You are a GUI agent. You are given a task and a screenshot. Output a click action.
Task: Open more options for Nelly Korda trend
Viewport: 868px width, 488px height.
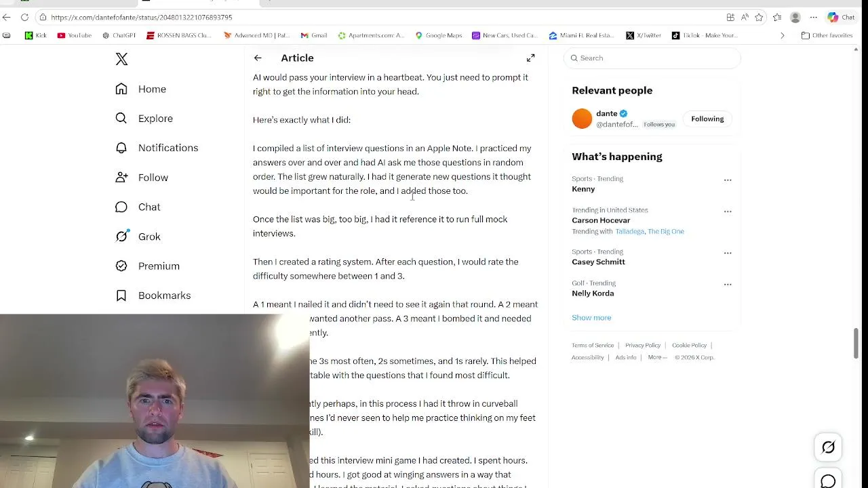(728, 285)
